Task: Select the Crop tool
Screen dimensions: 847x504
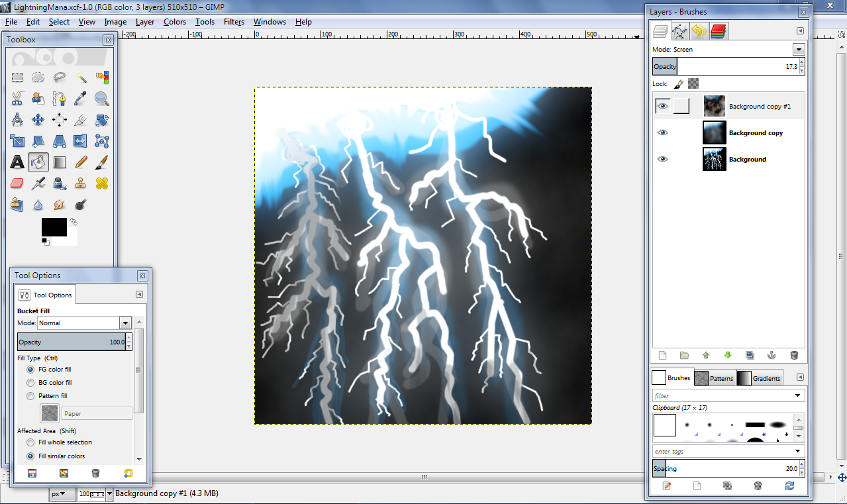Action: pyautogui.click(x=81, y=120)
